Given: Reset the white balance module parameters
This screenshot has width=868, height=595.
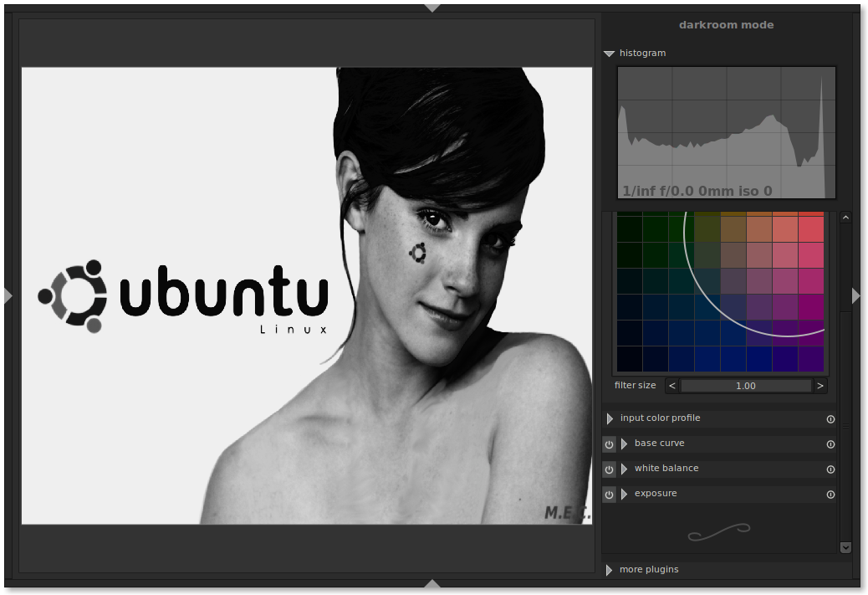Looking at the screenshot, I should [x=830, y=469].
